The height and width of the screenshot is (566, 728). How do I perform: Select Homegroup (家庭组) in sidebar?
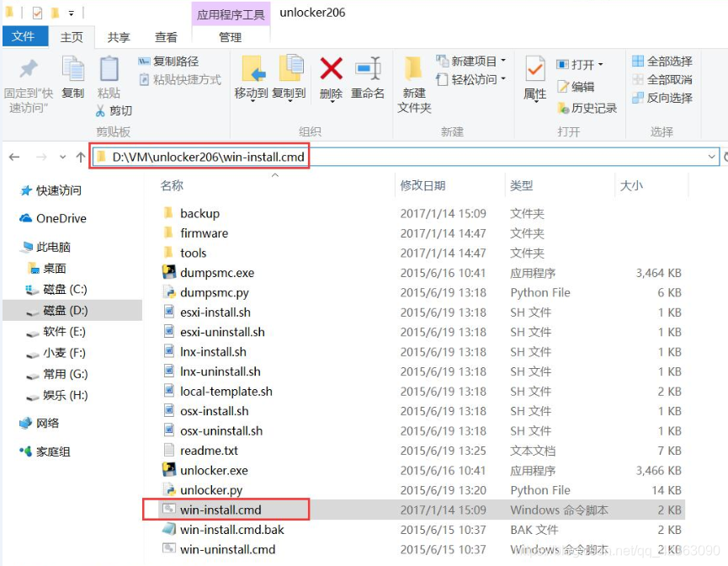(45, 451)
